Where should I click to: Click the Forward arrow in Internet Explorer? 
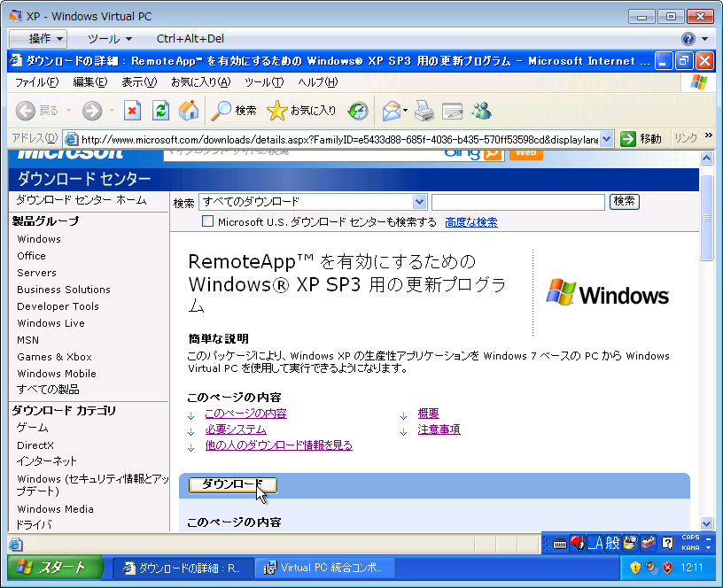click(x=92, y=111)
